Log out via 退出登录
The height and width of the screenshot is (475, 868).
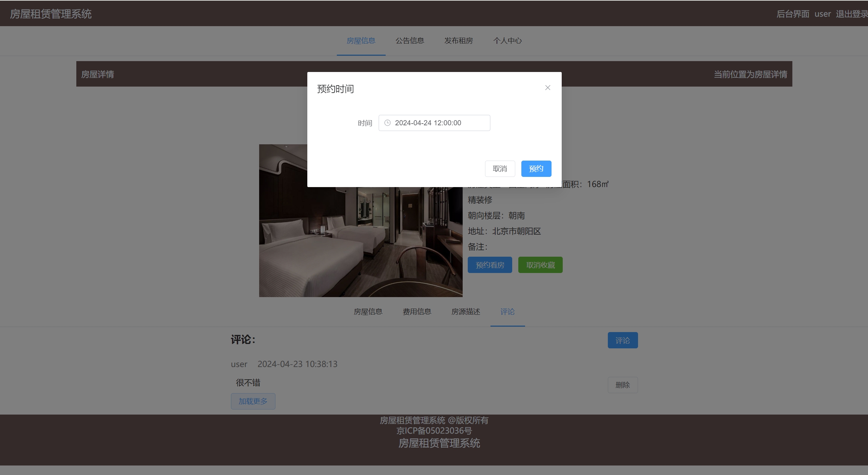click(x=851, y=14)
